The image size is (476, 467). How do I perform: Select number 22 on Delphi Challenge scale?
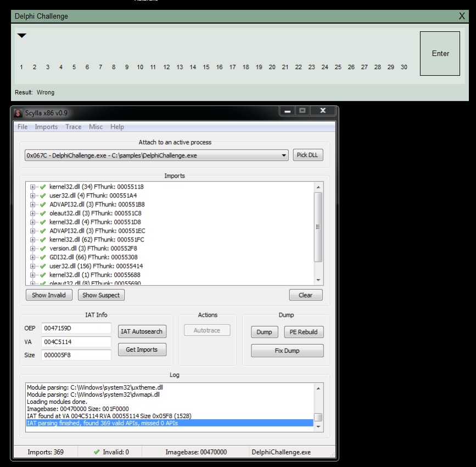coord(299,67)
